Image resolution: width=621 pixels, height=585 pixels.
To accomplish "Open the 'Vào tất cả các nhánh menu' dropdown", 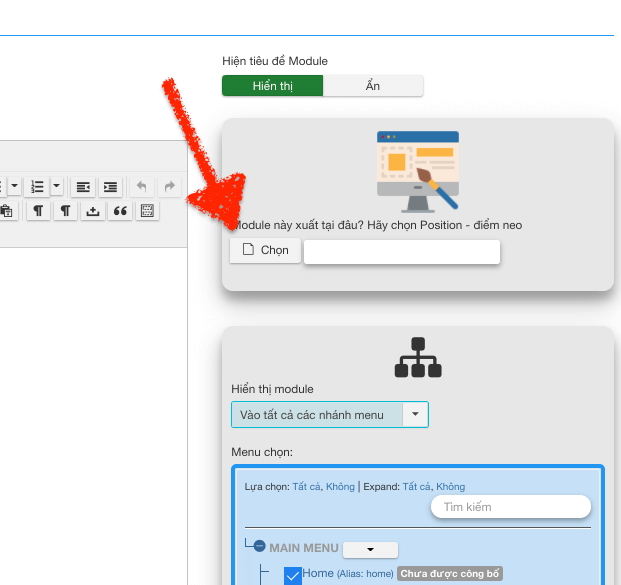I will [330, 415].
